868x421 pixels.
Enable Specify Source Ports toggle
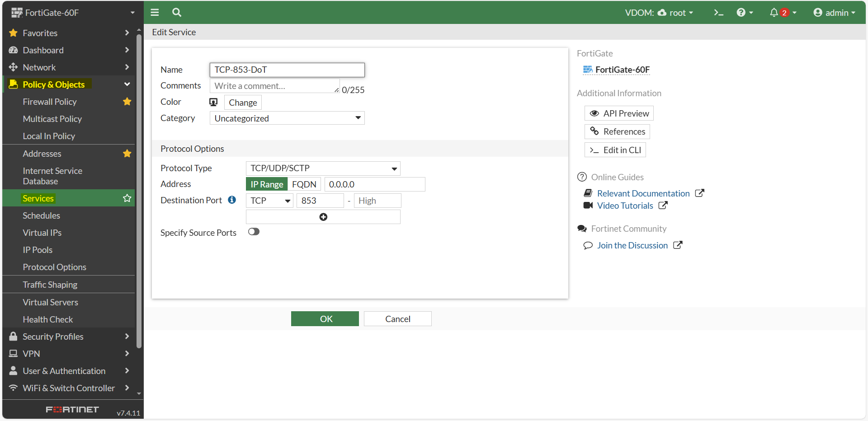[x=254, y=232]
